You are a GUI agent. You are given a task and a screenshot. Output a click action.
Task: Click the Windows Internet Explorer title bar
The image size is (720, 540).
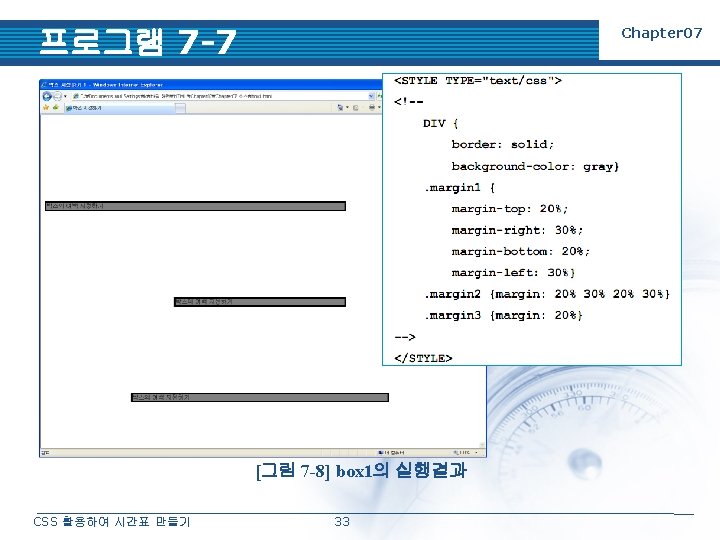211,84
